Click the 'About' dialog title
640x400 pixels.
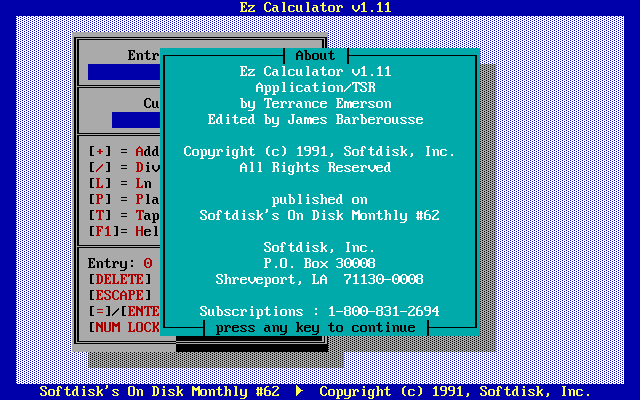tap(315, 56)
